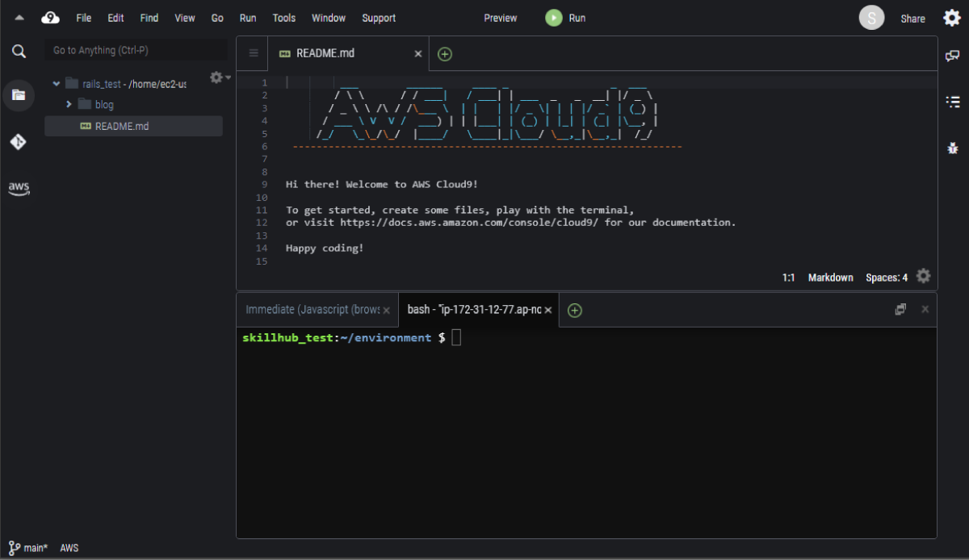Select README.md in the file tree
This screenshot has height=560, width=969.
coord(133,126)
